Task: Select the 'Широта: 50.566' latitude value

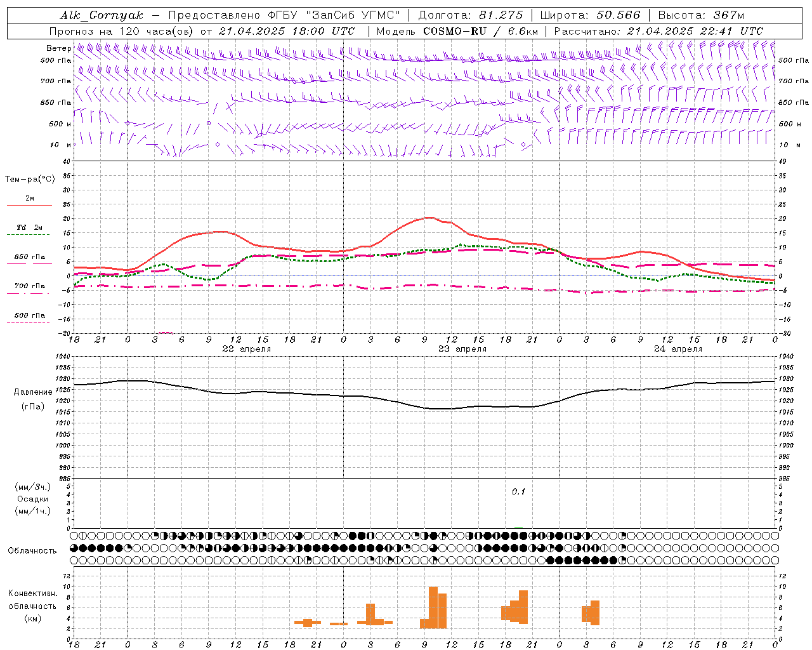Action: point(590,15)
